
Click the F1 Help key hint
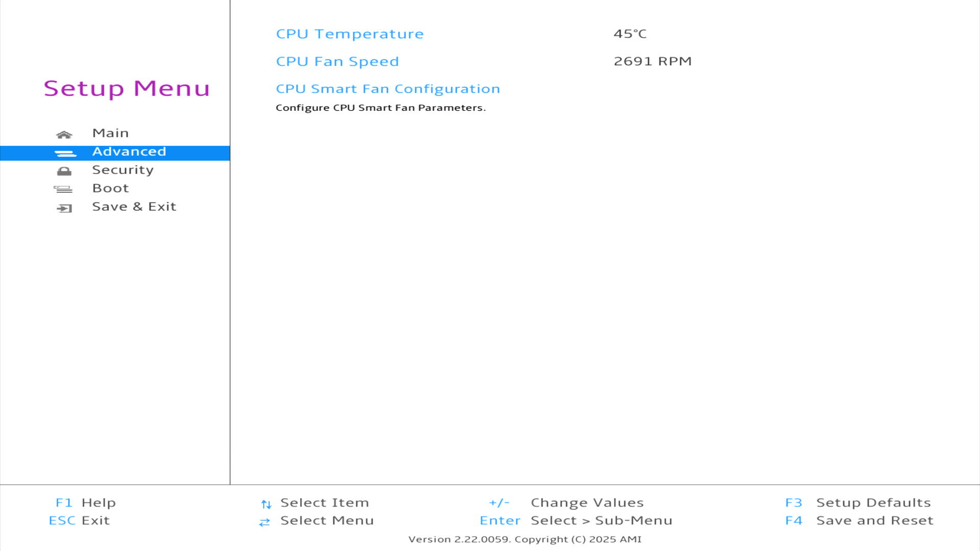pos(86,503)
